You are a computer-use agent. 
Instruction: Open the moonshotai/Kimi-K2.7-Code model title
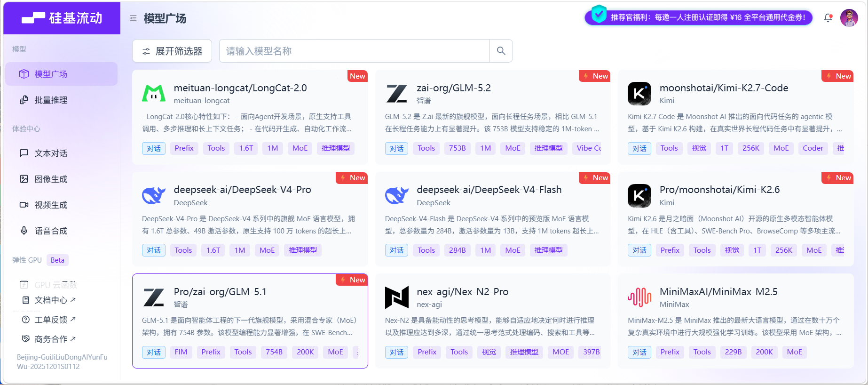724,88
